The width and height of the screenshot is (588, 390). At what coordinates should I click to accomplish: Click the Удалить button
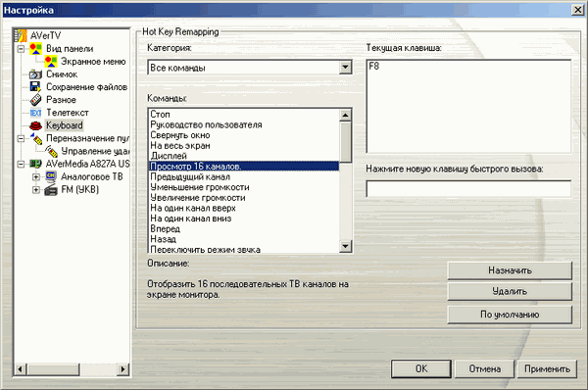[x=510, y=291]
